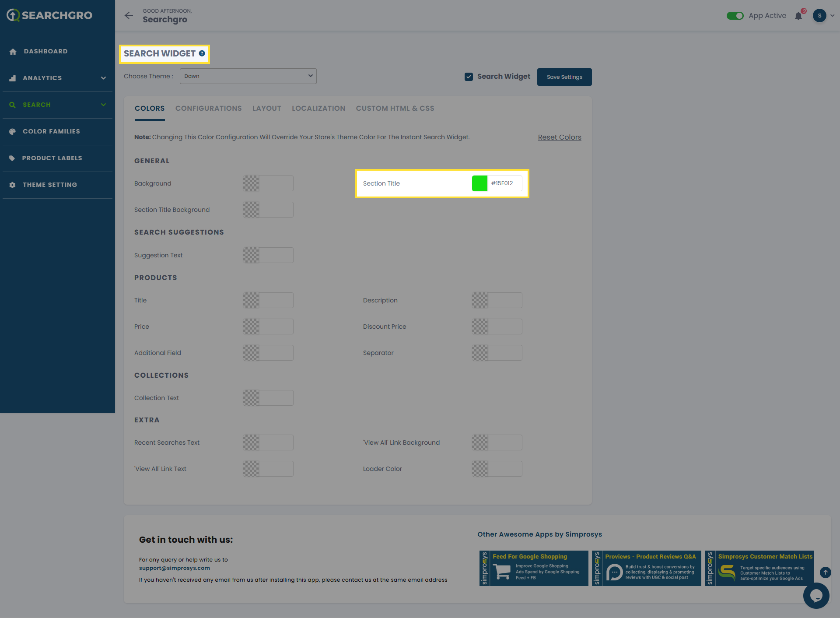Screen dimensions: 840x618
Task: Open the Choose Theme dropdown
Action: (x=248, y=76)
